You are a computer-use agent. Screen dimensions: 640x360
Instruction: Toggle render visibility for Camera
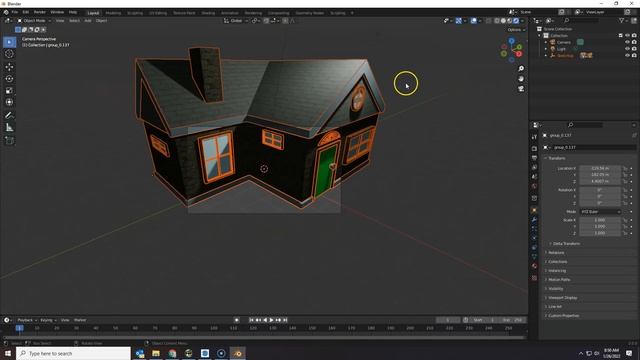[x=634, y=42]
